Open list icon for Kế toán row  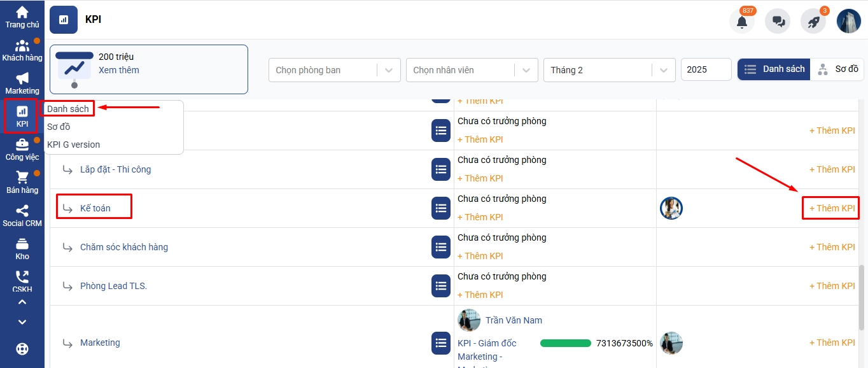click(x=441, y=208)
